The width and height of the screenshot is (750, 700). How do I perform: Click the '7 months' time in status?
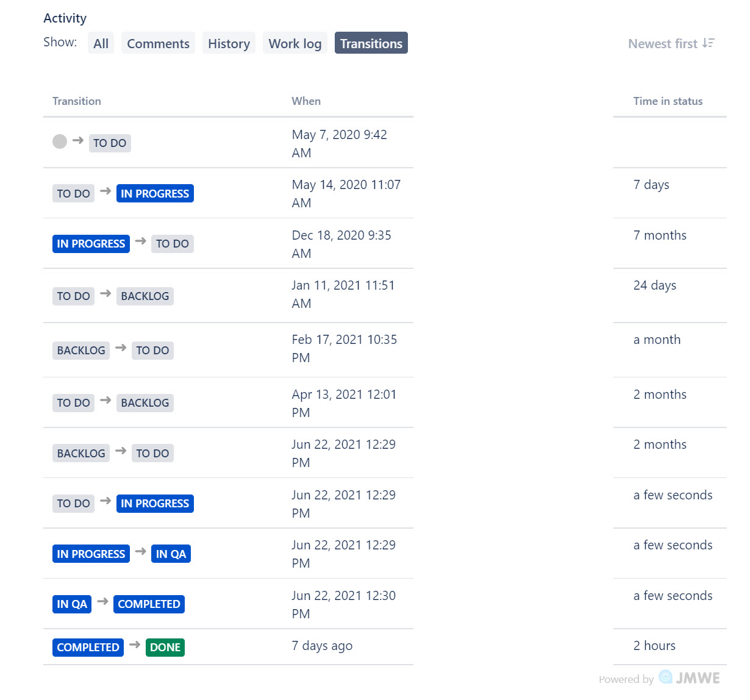660,235
